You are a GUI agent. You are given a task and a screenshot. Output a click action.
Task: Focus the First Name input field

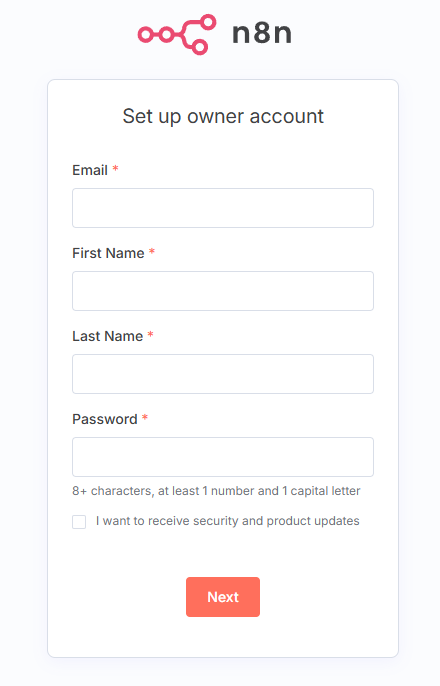click(x=223, y=291)
